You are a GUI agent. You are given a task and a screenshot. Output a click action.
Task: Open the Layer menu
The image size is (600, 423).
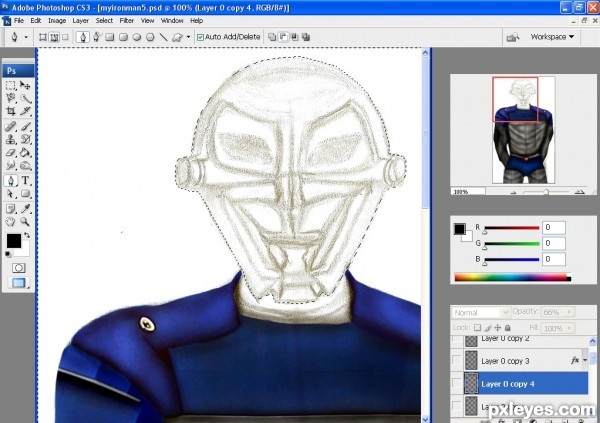pos(80,21)
